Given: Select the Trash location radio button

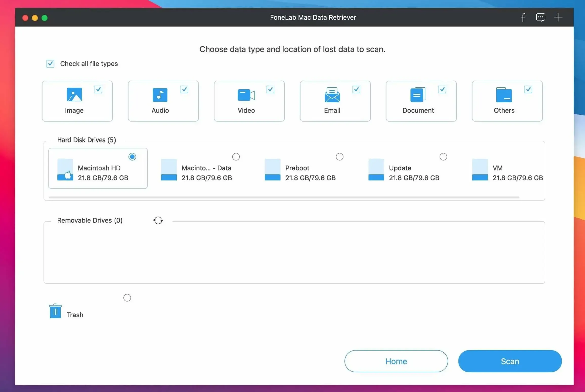Looking at the screenshot, I should click(x=127, y=297).
